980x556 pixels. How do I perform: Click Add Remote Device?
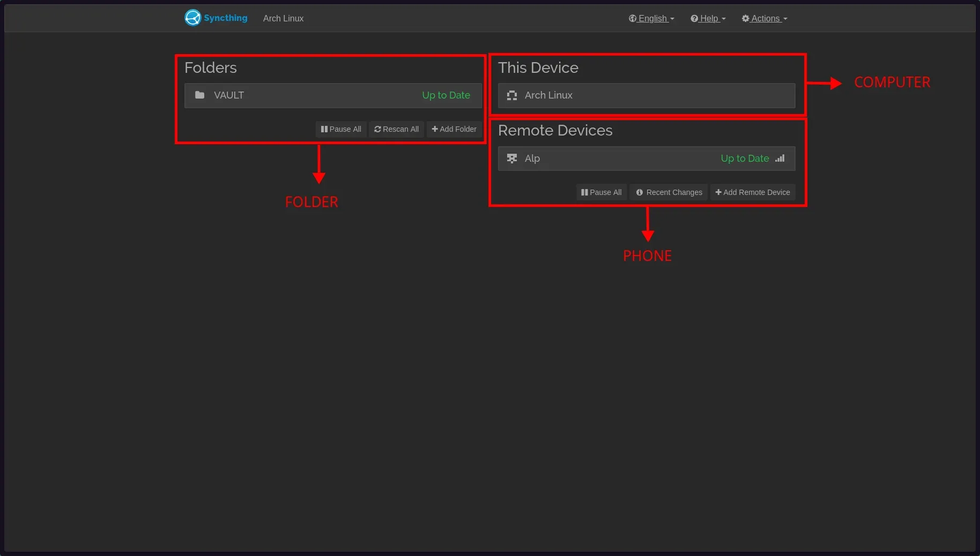tap(753, 192)
